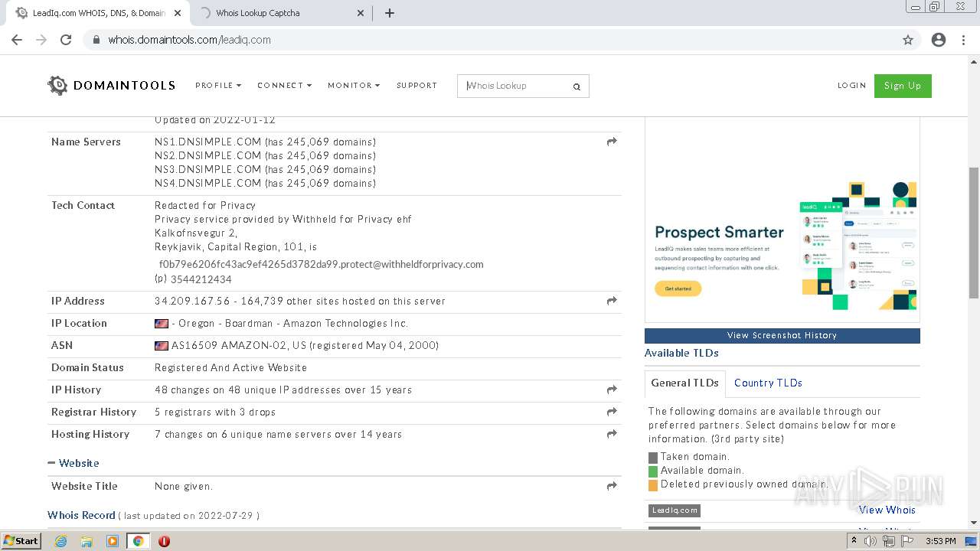
Task: Click the share arrow in Hosting History row
Action: tap(612, 434)
